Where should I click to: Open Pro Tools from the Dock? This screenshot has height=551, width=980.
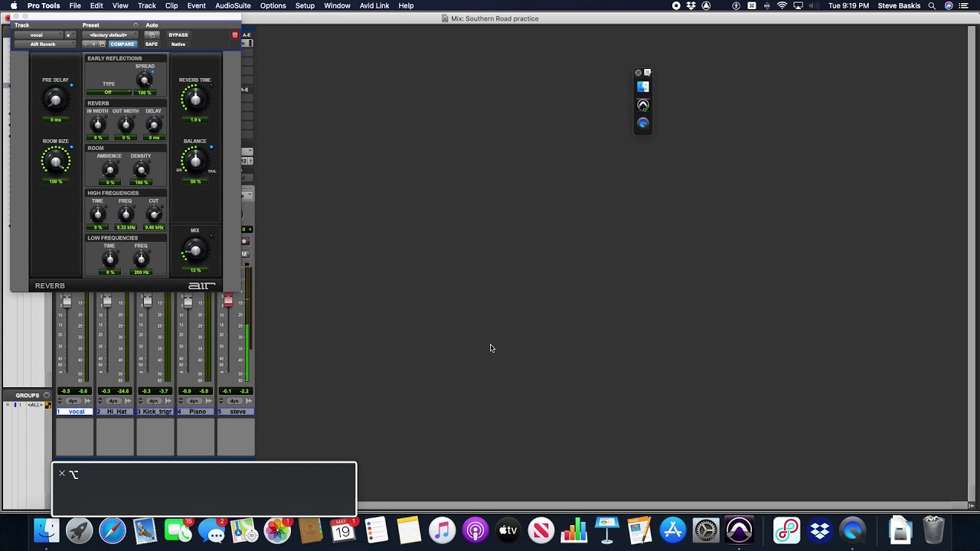click(740, 530)
